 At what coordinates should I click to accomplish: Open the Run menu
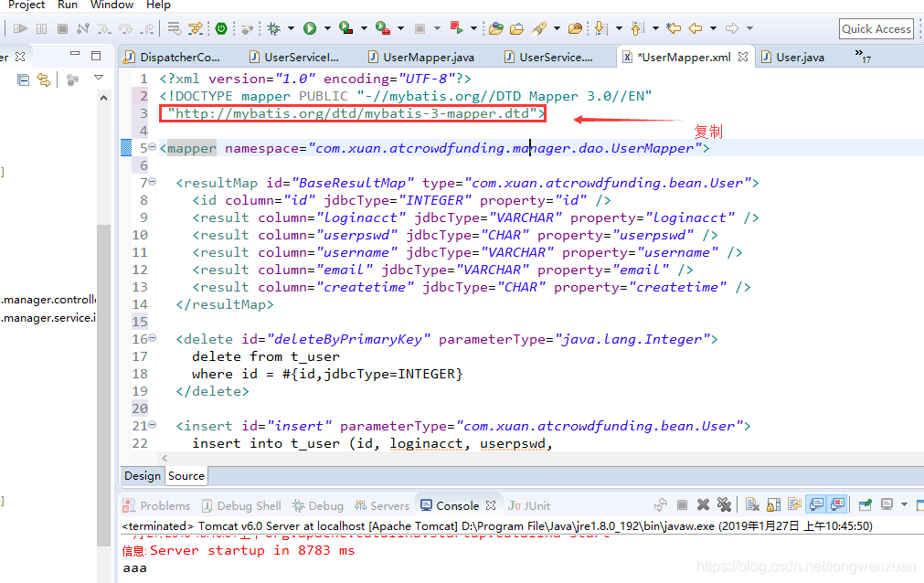tap(68, 5)
